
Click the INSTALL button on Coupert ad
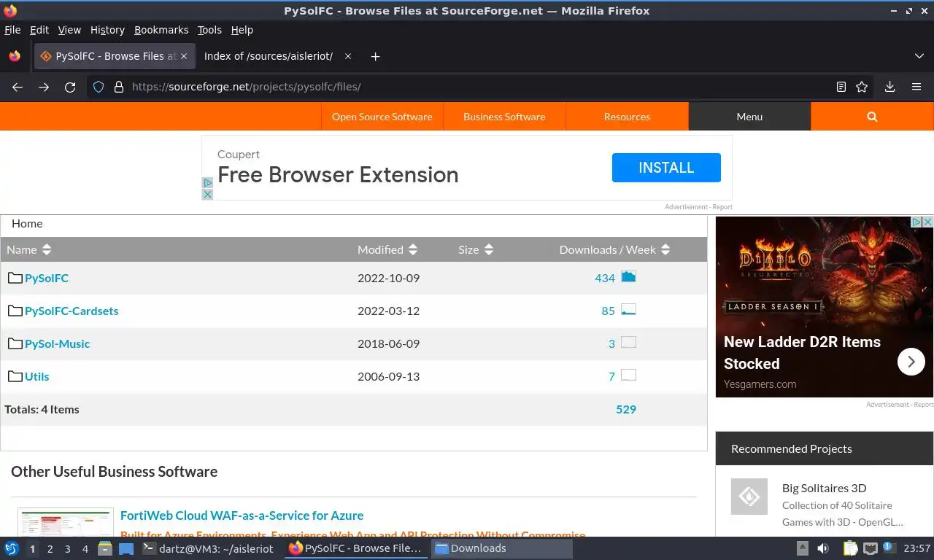(666, 168)
